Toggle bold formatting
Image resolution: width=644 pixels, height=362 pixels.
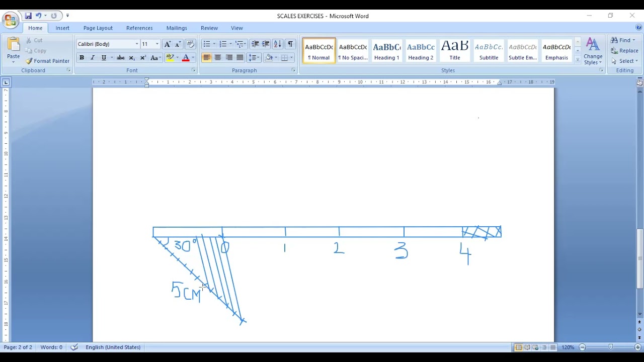82,58
